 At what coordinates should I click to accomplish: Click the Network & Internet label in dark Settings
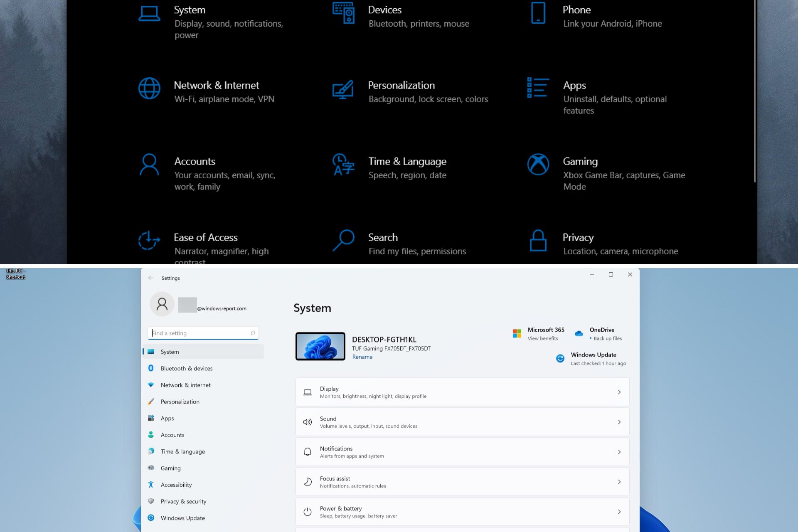pos(217,85)
